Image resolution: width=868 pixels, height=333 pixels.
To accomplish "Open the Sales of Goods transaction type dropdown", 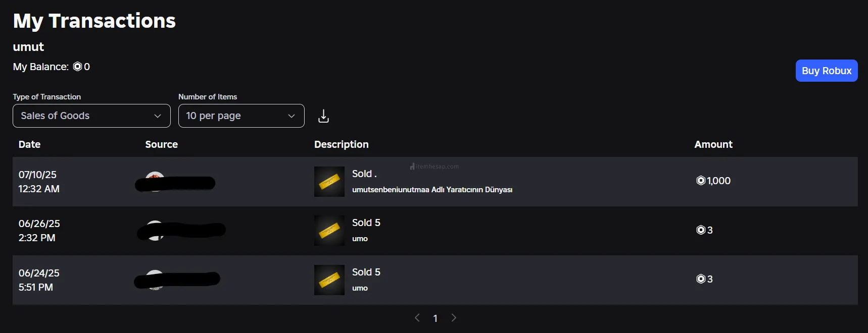I will [x=91, y=116].
